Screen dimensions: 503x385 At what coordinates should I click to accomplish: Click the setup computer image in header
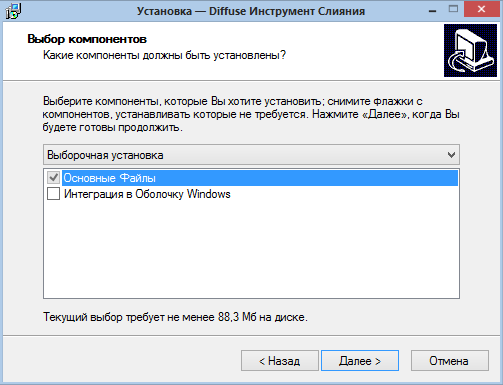tap(470, 50)
